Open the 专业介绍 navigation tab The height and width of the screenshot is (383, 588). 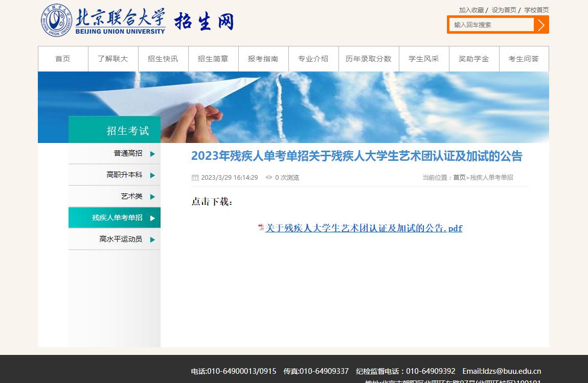click(x=313, y=59)
